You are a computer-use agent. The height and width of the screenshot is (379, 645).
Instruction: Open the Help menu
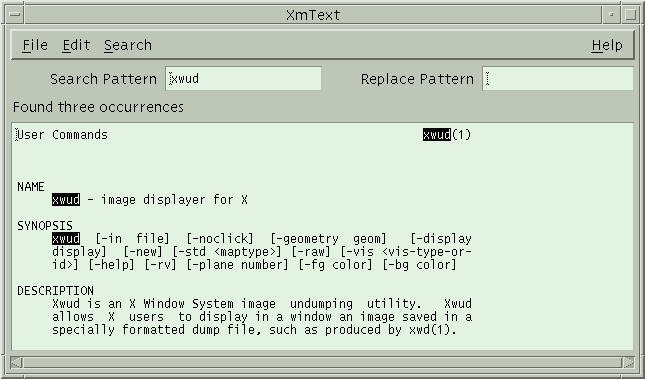pos(607,45)
